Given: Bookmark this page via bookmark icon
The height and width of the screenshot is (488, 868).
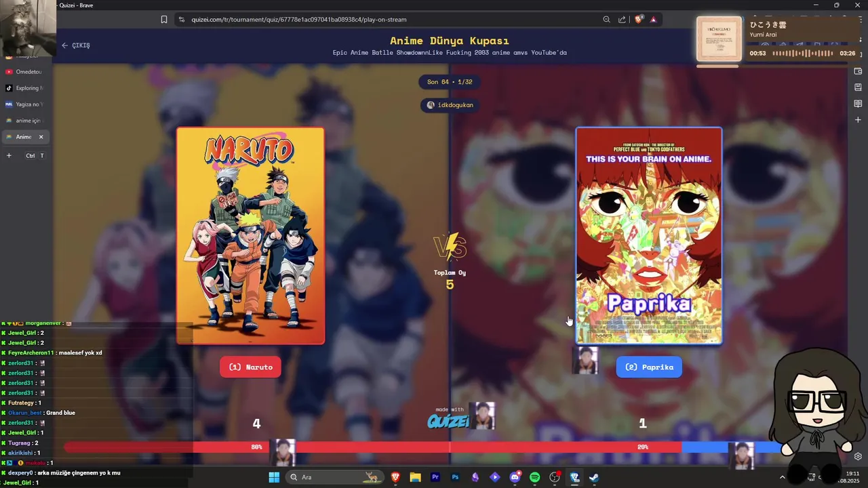Looking at the screenshot, I should point(164,20).
